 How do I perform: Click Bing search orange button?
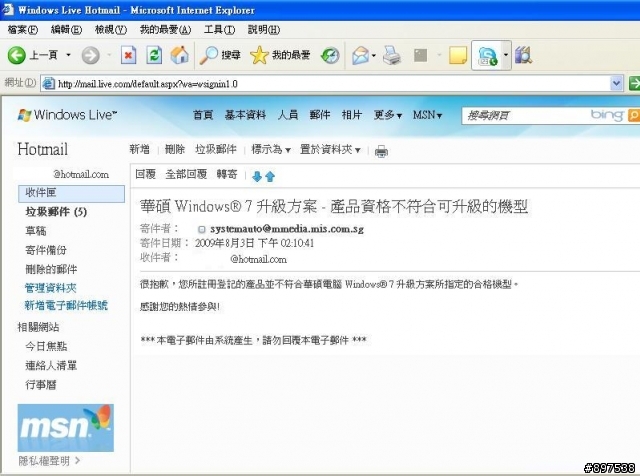pyautogui.click(x=633, y=115)
